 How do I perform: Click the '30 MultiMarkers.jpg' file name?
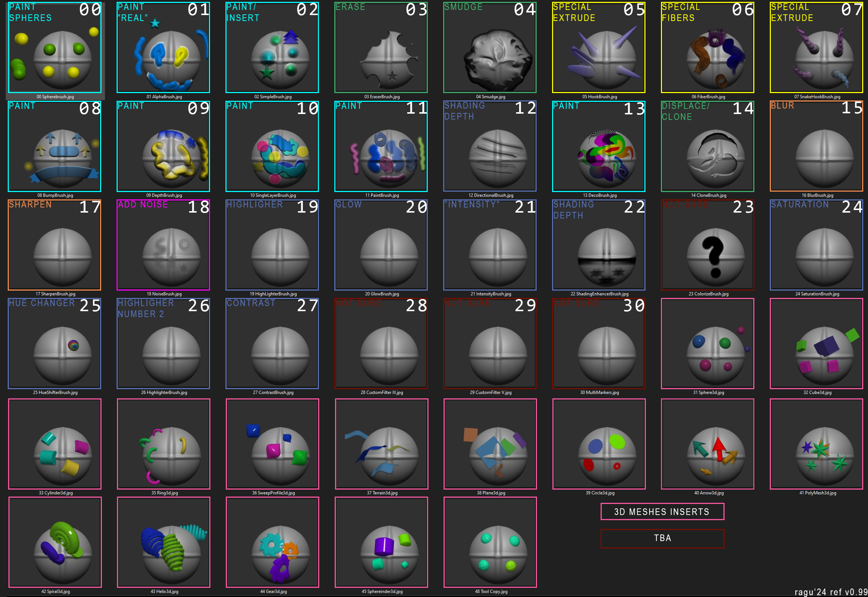[x=599, y=392]
